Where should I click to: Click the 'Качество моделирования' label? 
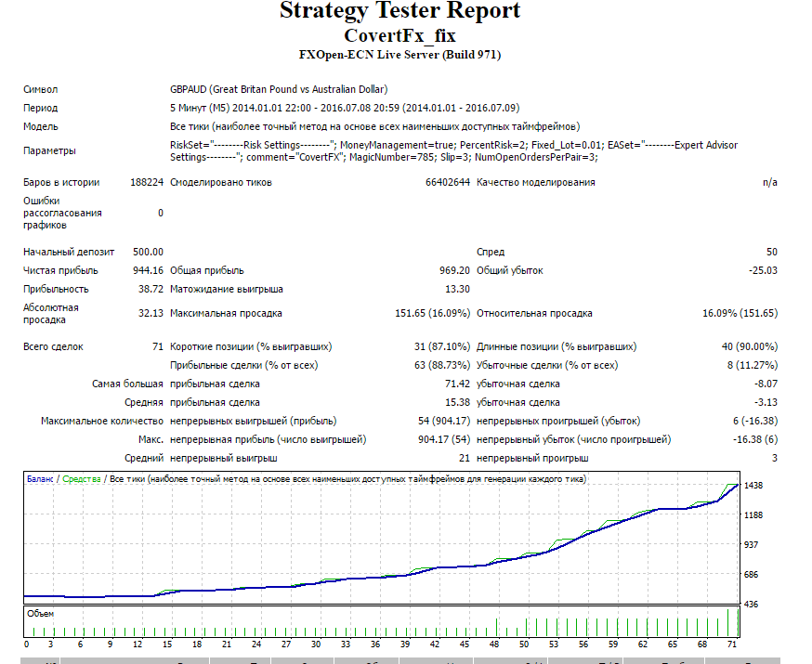click(x=535, y=182)
